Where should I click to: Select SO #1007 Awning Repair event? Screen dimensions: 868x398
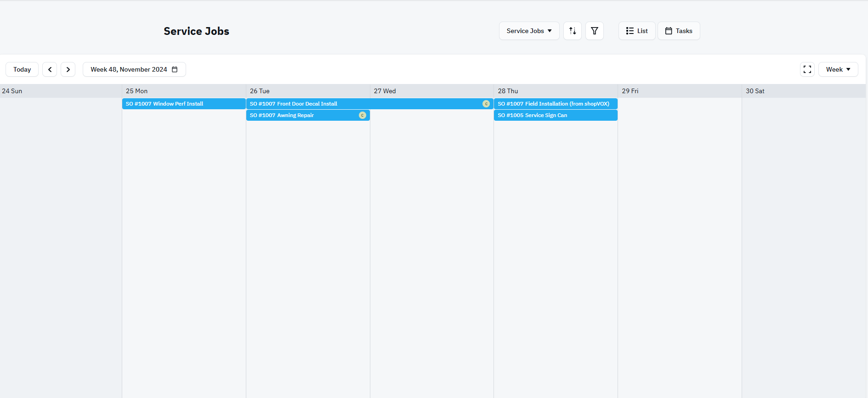coord(299,115)
